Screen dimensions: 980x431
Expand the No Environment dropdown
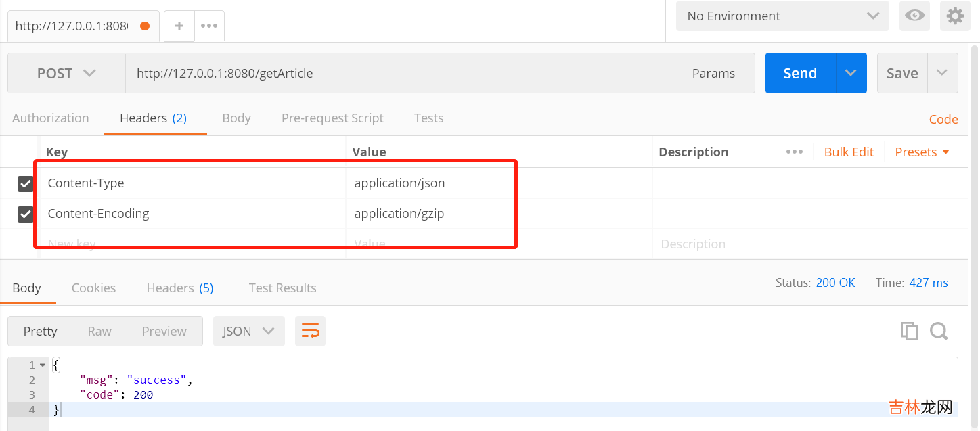[782, 16]
